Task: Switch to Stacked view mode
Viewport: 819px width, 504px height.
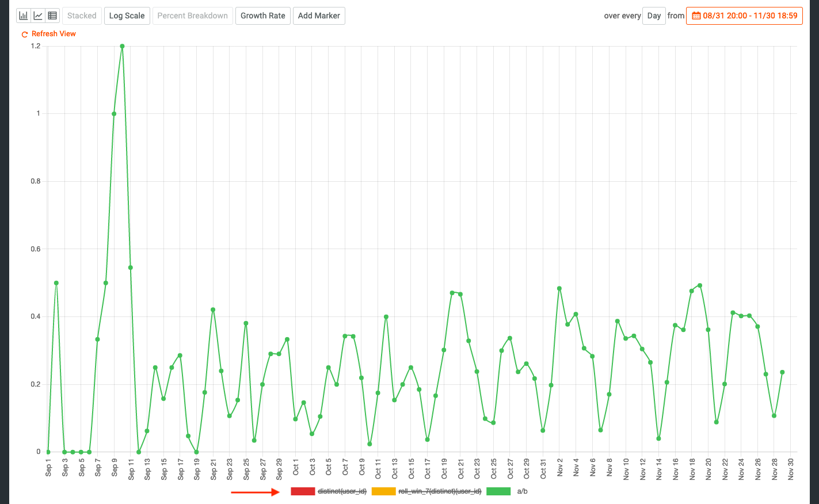Action: coord(81,16)
